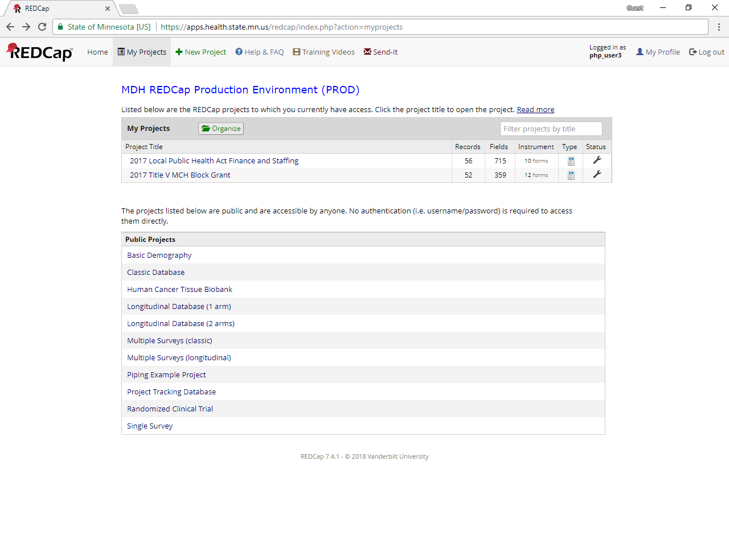Open Multiple Surveys (classic)
The height and width of the screenshot is (560, 729).
(170, 341)
